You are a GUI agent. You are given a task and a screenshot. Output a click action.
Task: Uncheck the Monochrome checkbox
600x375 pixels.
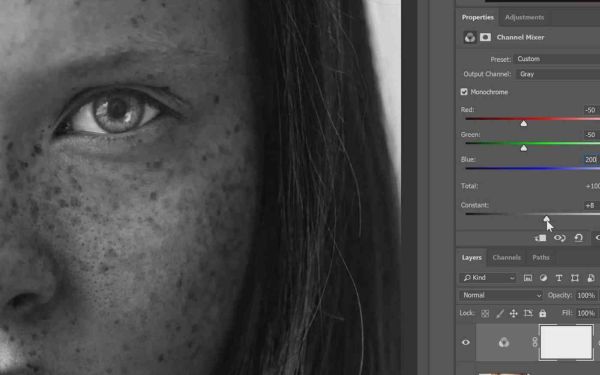click(x=464, y=92)
